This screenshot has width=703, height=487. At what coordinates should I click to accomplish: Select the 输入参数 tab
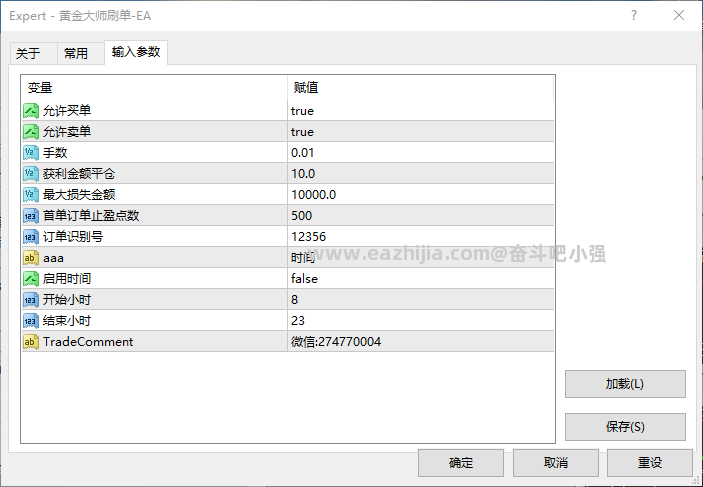click(x=136, y=52)
